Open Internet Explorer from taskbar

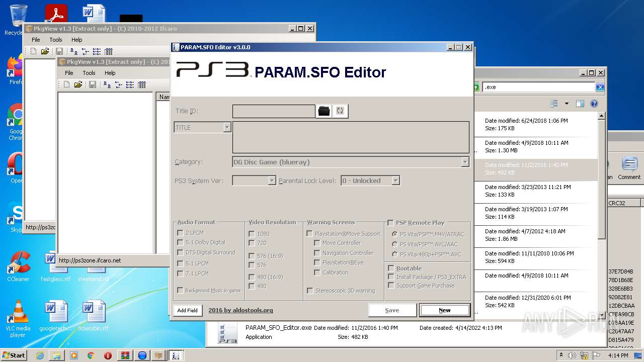point(40,355)
